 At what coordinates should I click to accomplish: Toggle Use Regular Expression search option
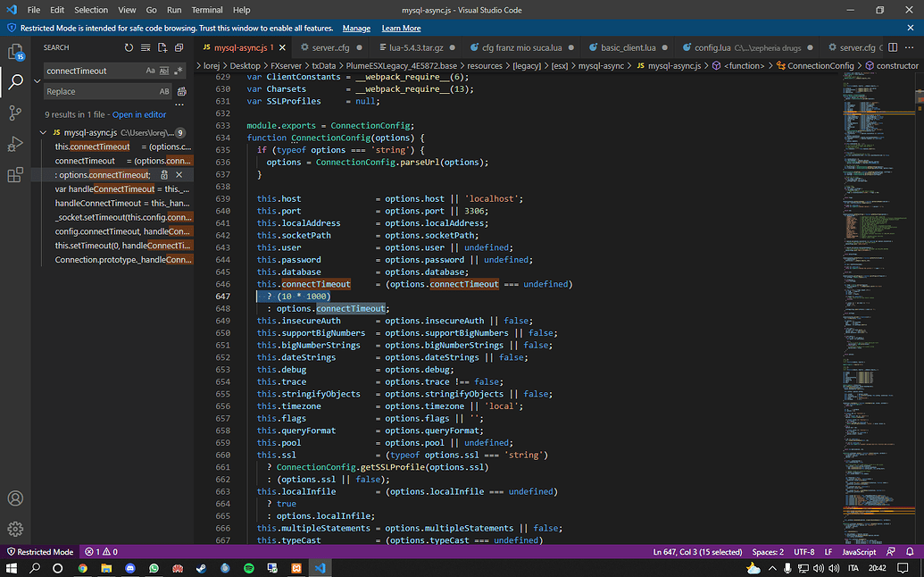[178, 71]
